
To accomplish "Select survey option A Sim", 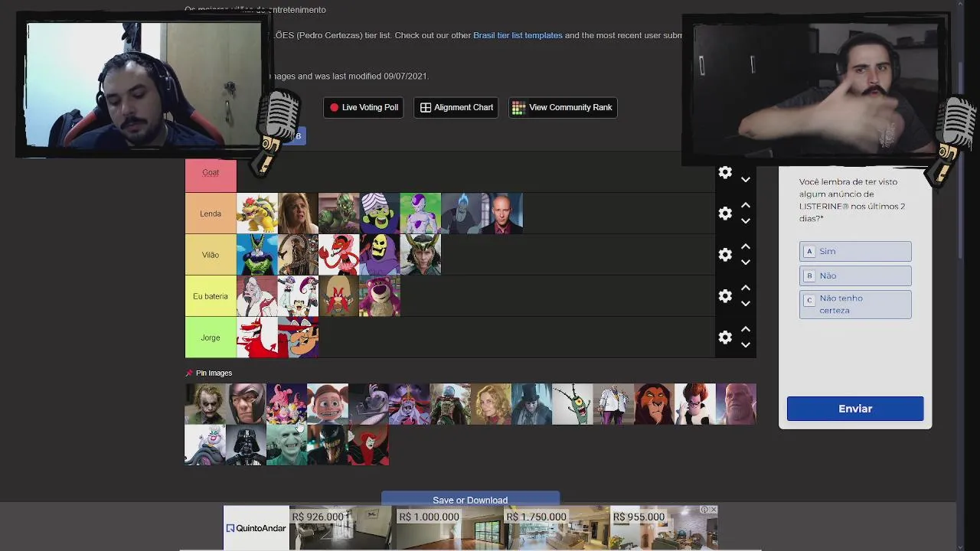I will coord(855,251).
